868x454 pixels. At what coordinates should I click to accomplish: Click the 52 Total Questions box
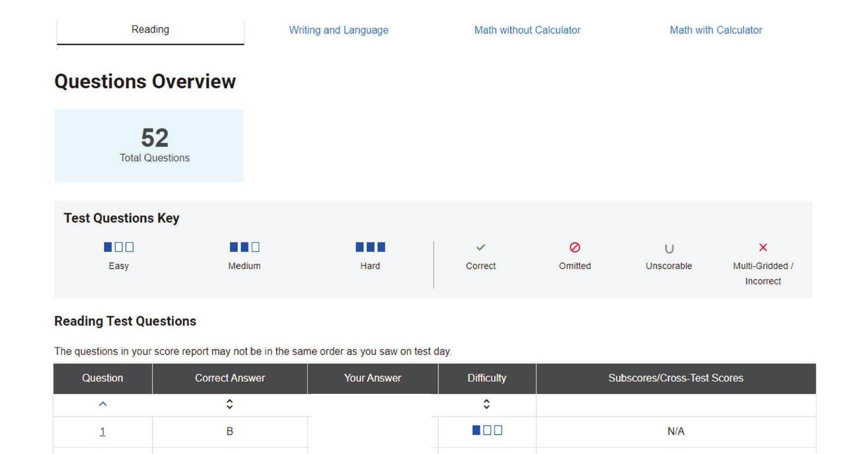tap(149, 145)
